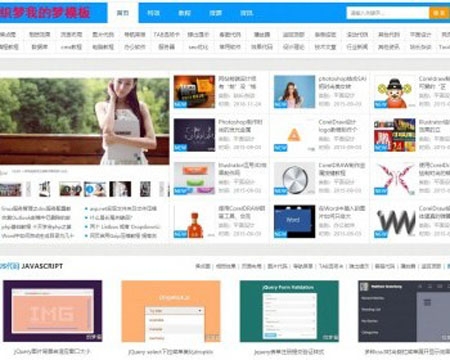Click the orange search button

(439, 13)
